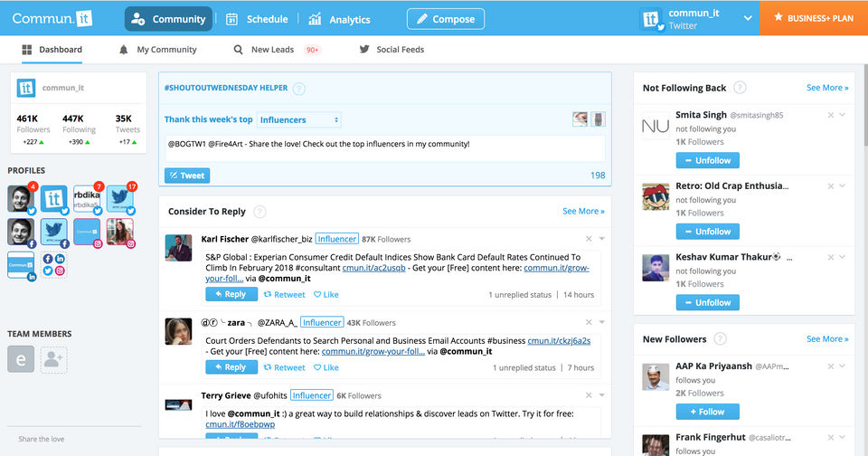Click See More in New Followers
The image size is (868, 456).
(827, 338)
